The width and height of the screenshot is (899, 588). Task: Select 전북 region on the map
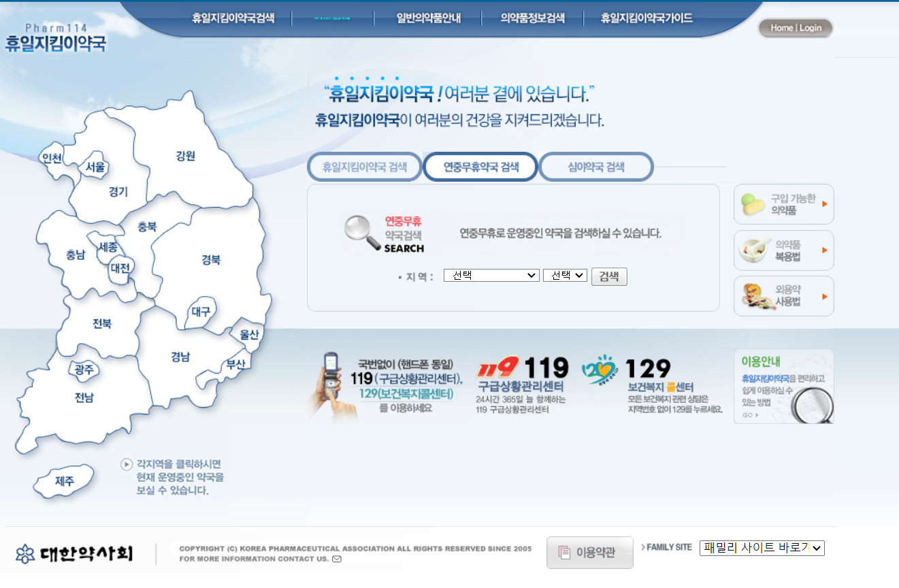(x=102, y=324)
